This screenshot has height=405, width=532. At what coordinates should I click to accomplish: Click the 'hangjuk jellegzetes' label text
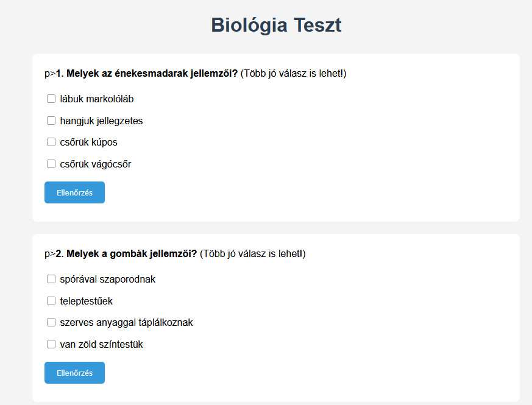tap(101, 121)
